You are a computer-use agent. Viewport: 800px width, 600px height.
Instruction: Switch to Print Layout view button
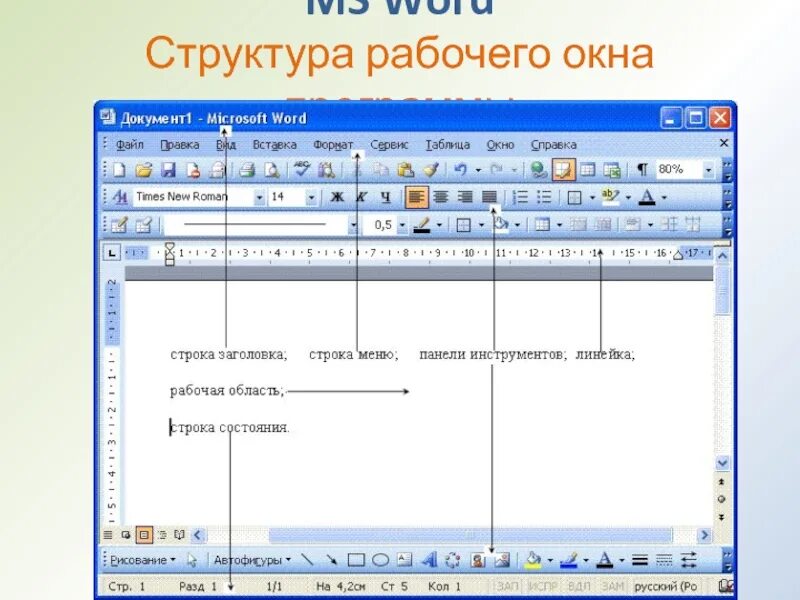coord(144,535)
